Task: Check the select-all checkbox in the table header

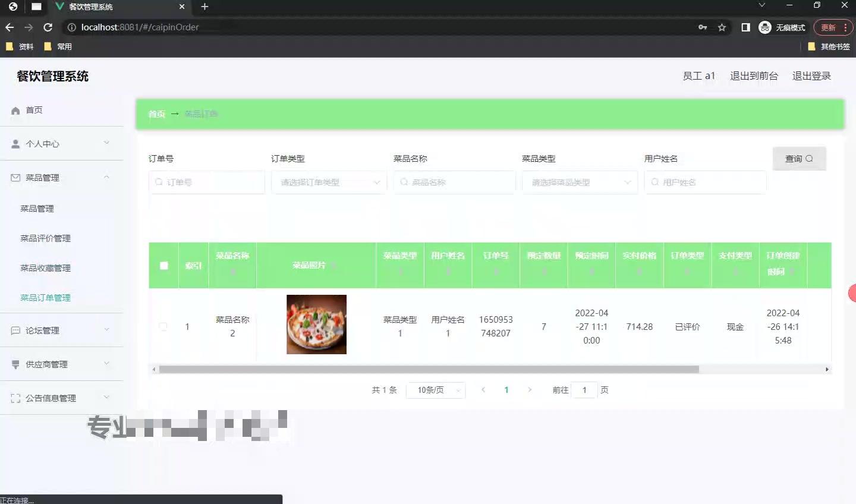Action: (163, 266)
